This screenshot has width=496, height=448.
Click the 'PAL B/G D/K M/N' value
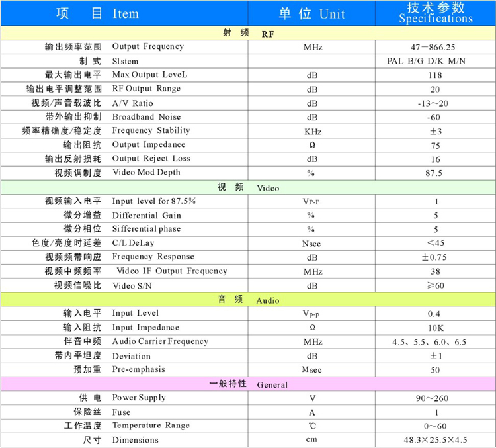pyautogui.click(x=435, y=62)
